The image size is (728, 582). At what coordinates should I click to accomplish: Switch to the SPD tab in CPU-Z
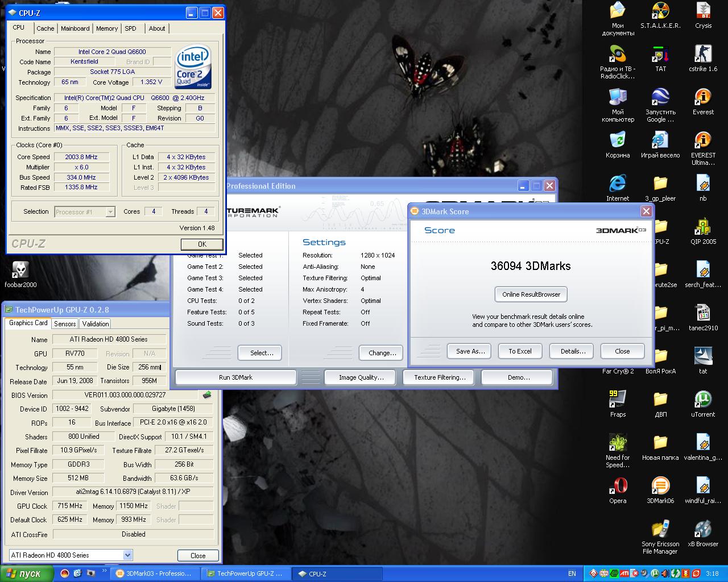[131, 28]
